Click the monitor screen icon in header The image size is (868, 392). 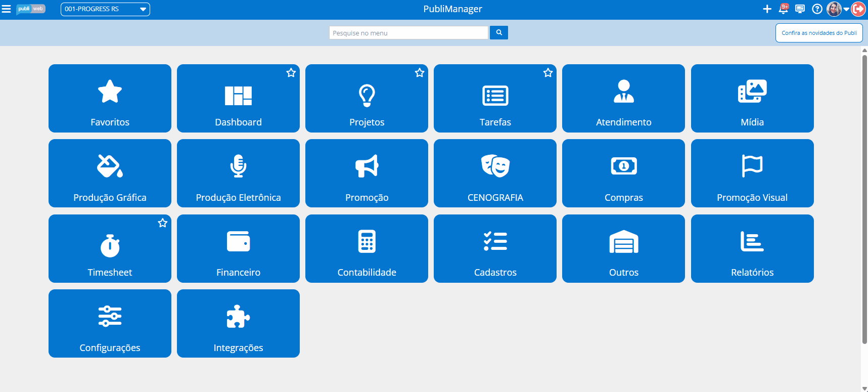tap(800, 9)
